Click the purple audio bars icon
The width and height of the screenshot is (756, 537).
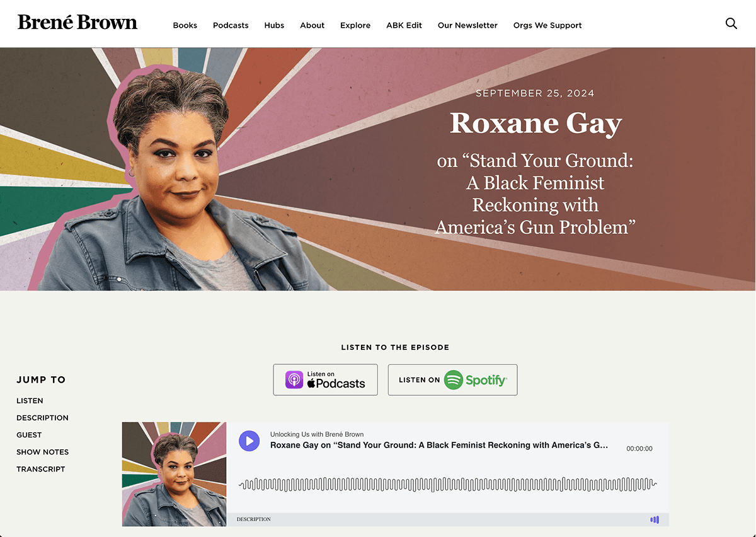pyautogui.click(x=655, y=520)
